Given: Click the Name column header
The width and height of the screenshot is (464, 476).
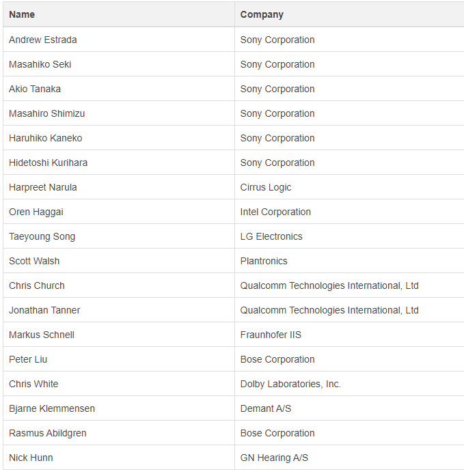Looking at the screenshot, I should [22, 14].
